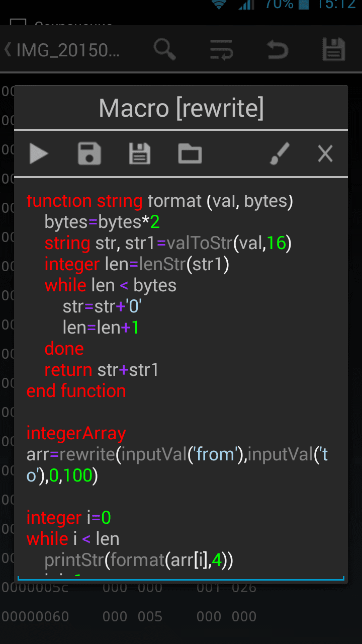The height and width of the screenshot is (644, 362).
Task: Tap the Macro [rewrite] dialog title
Action: click(181, 108)
